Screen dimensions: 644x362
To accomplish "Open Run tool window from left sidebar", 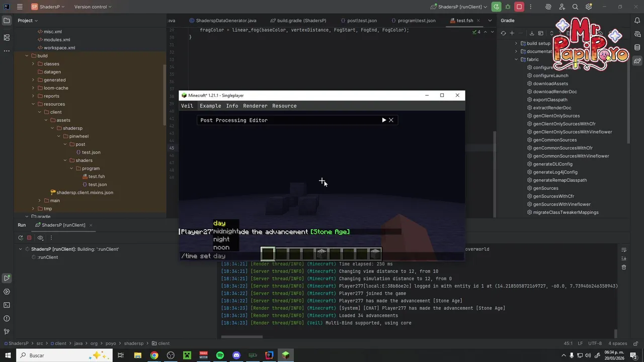I will pos(7,278).
